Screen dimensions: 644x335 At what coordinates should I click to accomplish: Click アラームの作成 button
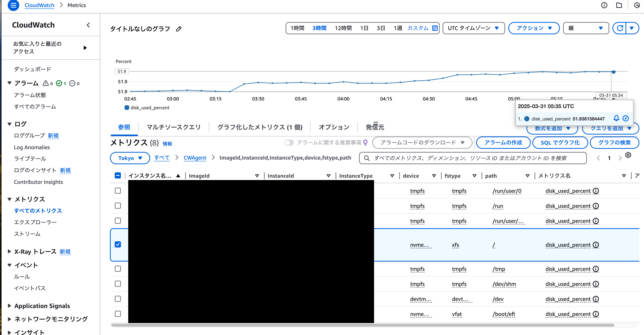pos(503,142)
